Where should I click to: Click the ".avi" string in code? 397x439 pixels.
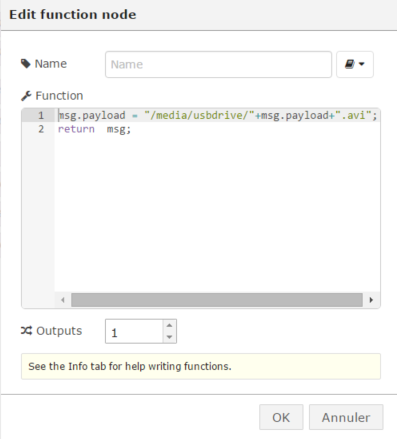click(353, 115)
